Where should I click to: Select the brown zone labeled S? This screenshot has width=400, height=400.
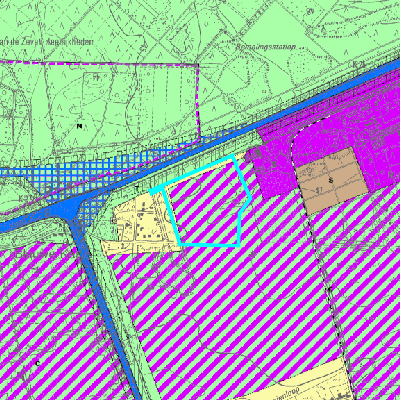331,180
